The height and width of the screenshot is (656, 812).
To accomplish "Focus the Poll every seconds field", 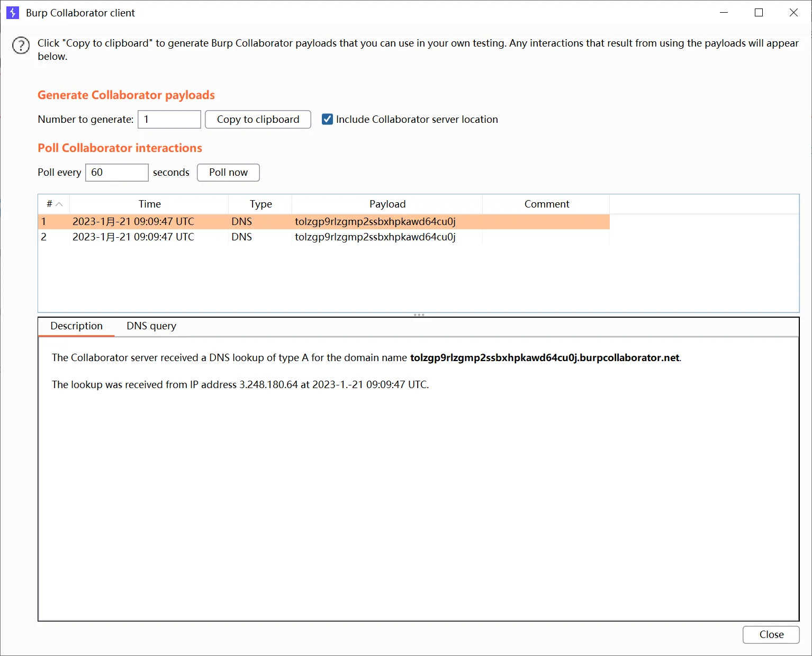I will click(117, 173).
